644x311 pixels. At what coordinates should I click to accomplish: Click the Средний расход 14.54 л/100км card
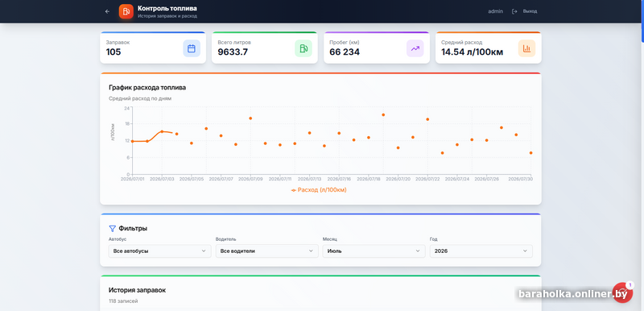489,48
